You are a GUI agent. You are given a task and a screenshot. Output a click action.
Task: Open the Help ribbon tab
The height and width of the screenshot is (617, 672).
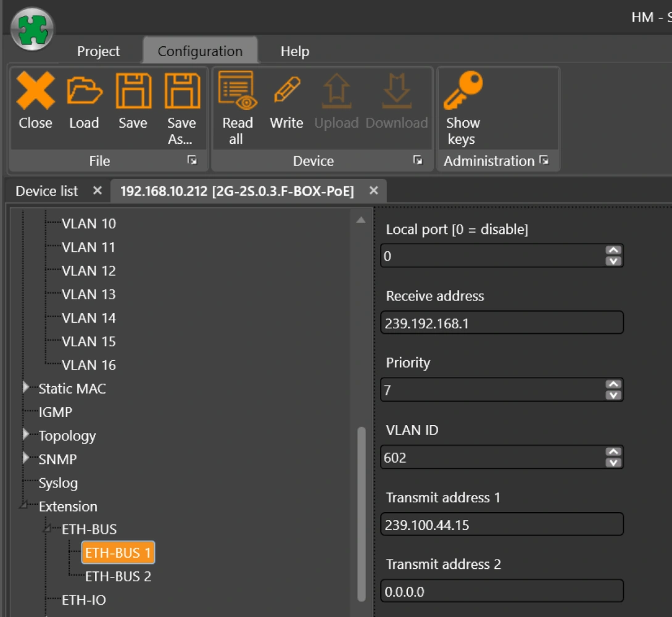[294, 51]
